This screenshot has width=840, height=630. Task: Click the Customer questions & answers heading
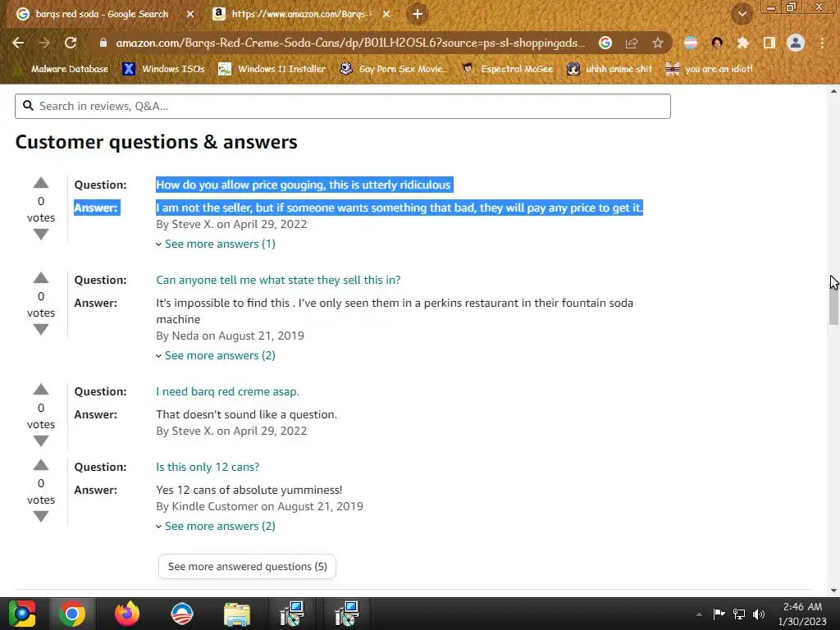point(156,142)
